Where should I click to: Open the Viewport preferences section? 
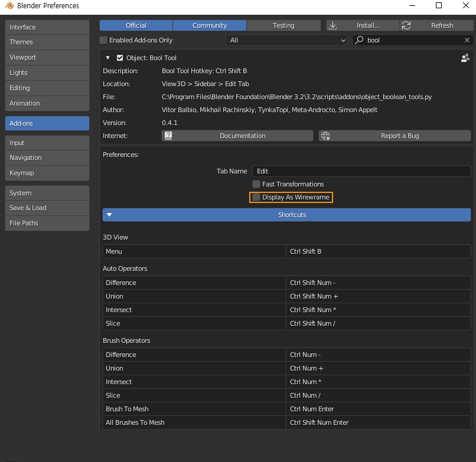pyautogui.click(x=47, y=57)
